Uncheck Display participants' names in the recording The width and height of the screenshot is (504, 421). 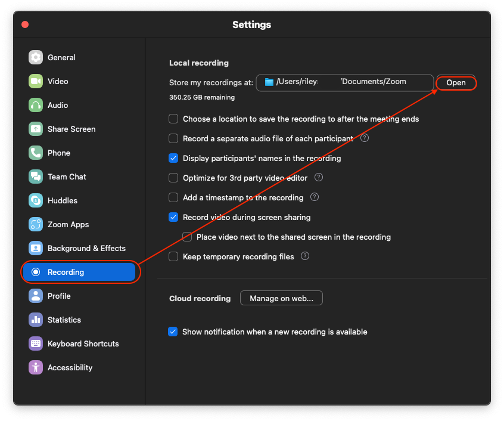pos(173,158)
